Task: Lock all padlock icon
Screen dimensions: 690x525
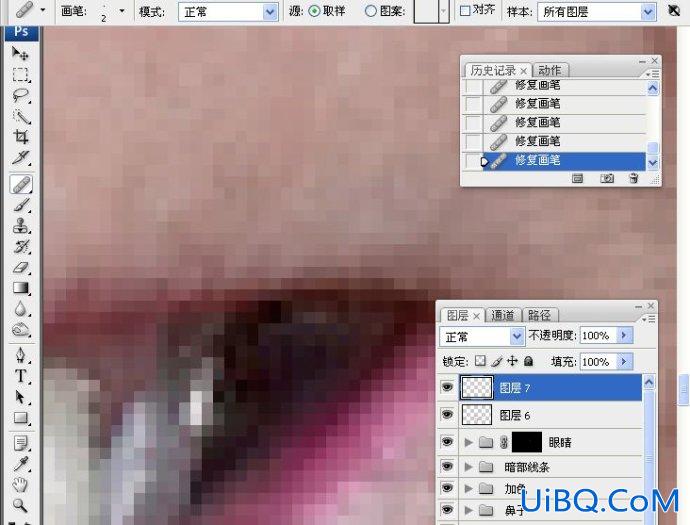Action: [528, 361]
